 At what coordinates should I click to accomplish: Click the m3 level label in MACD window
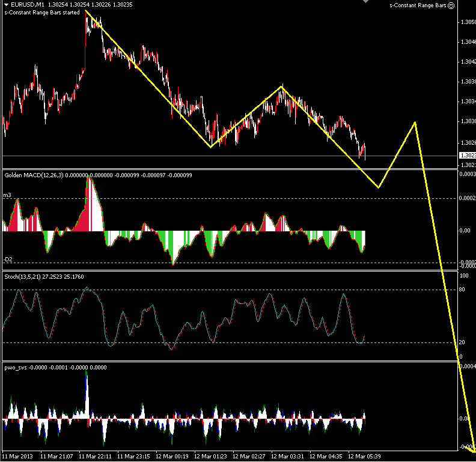coord(7,195)
